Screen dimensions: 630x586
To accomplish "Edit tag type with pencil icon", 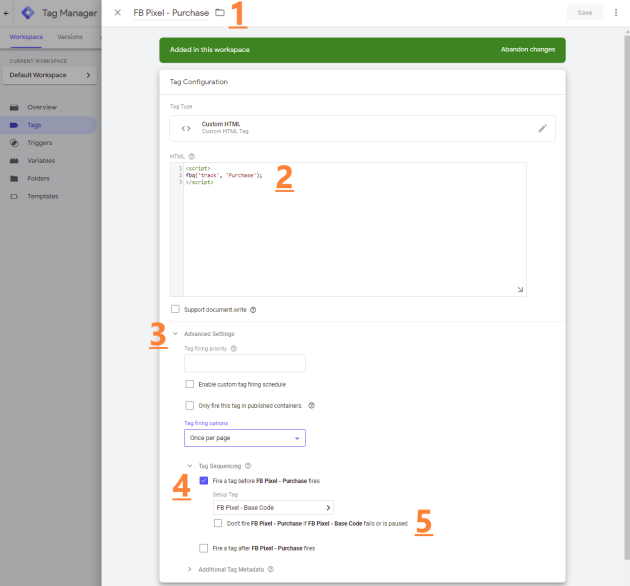I will [542, 128].
